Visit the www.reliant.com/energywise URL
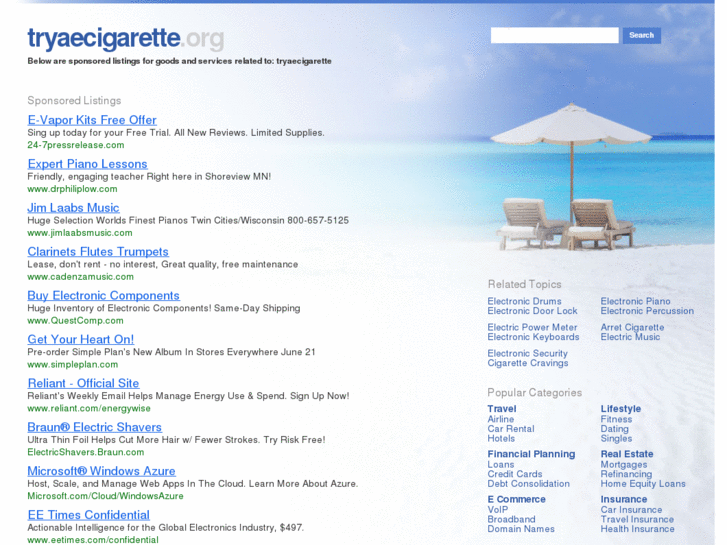The height and width of the screenshot is (545, 727). [89, 408]
